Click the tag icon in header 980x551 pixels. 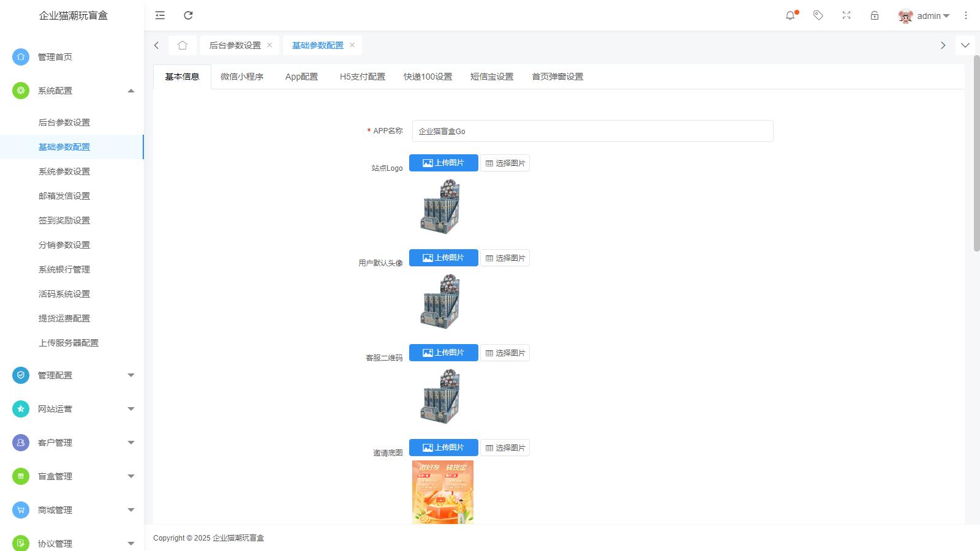pos(818,15)
